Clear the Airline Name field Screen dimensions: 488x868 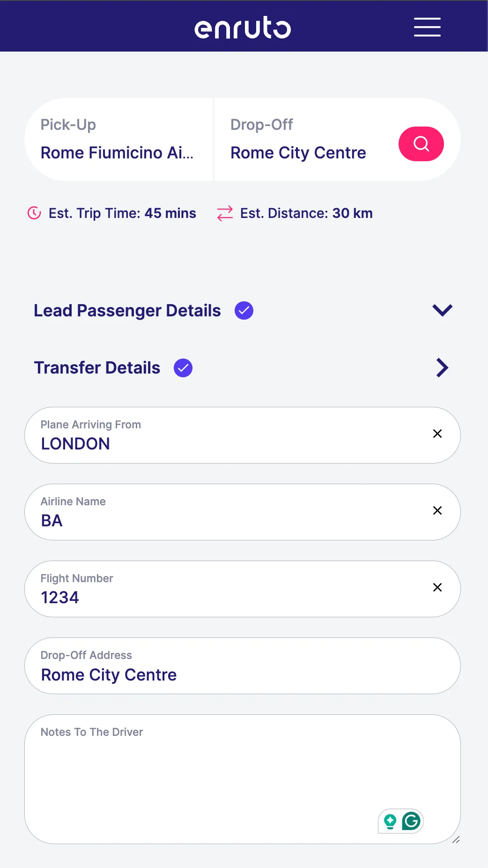[437, 510]
